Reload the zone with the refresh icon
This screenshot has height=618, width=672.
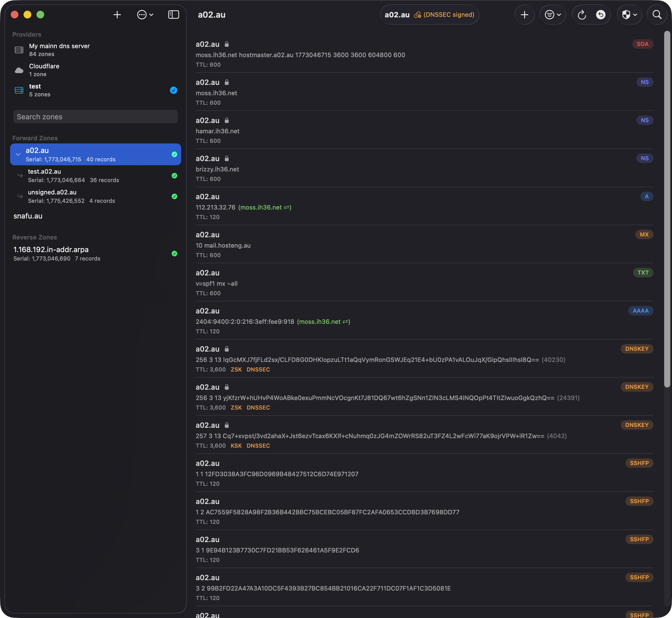coord(582,15)
